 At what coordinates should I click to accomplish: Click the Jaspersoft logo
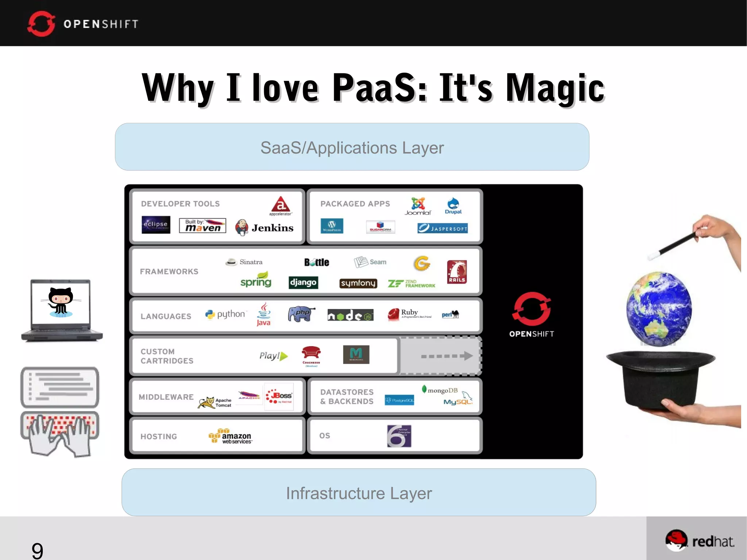[x=442, y=228]
